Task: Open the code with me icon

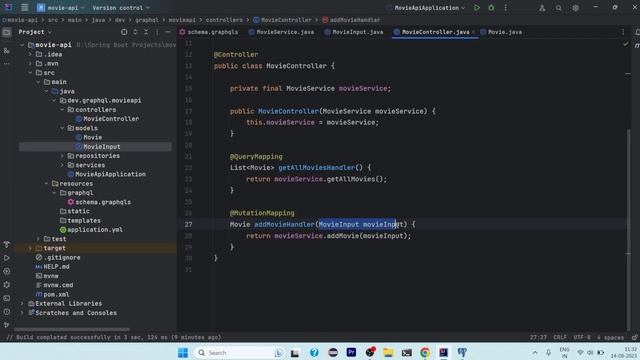Action: click(x=542, y=8)
